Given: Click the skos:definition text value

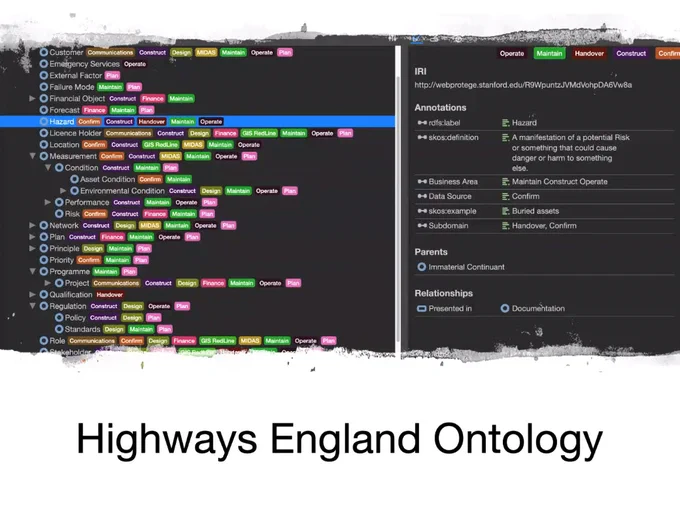Looking at the screenshot, I should click(570, 153).
